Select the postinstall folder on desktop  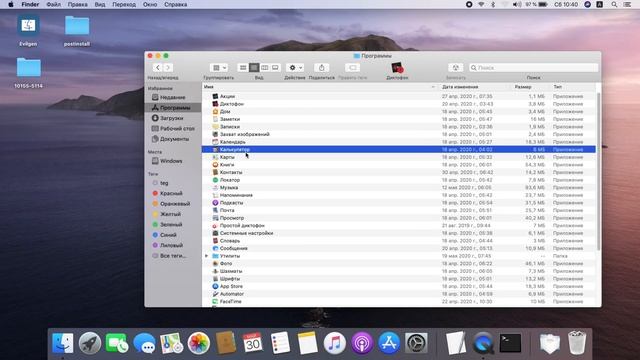[77, 31]
